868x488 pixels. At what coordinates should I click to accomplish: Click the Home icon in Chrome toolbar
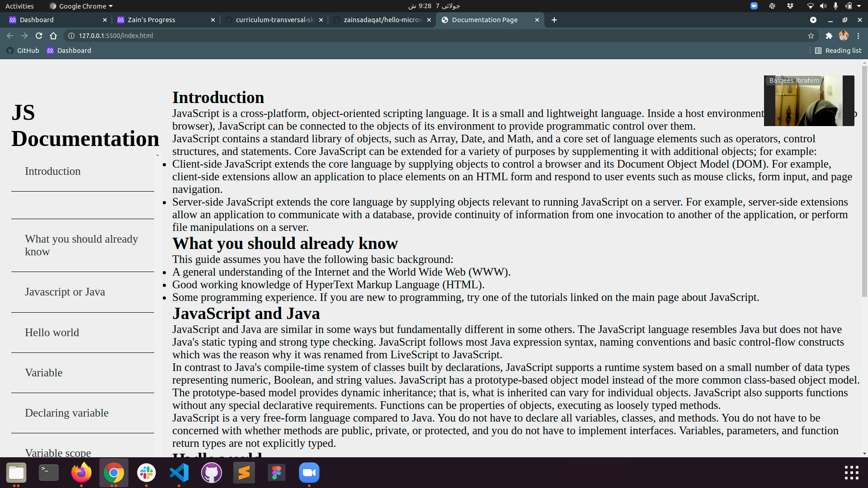53,36
